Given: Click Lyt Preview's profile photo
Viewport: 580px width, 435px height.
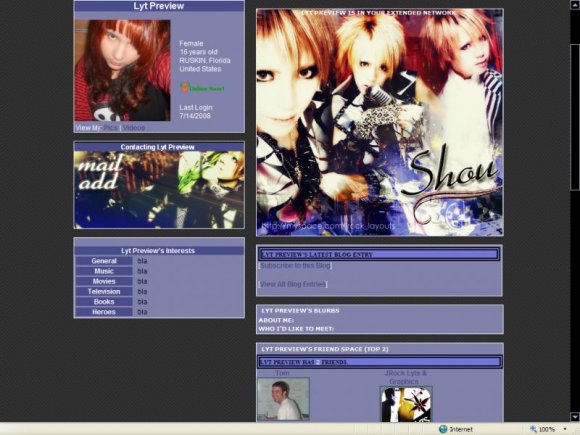Looking at the screenshot, I should coord(122,70).
